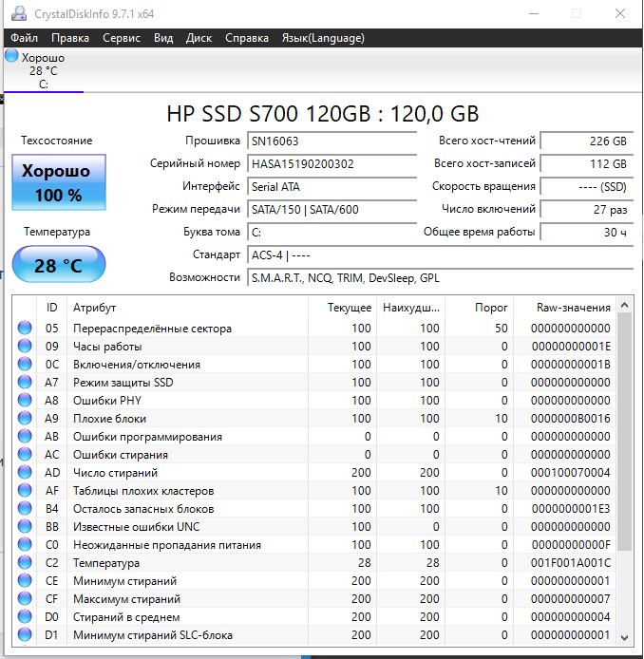This screenshot has height=659, width=644.
Task: Open the Справка menu
Action: click(x=247, y=38)
